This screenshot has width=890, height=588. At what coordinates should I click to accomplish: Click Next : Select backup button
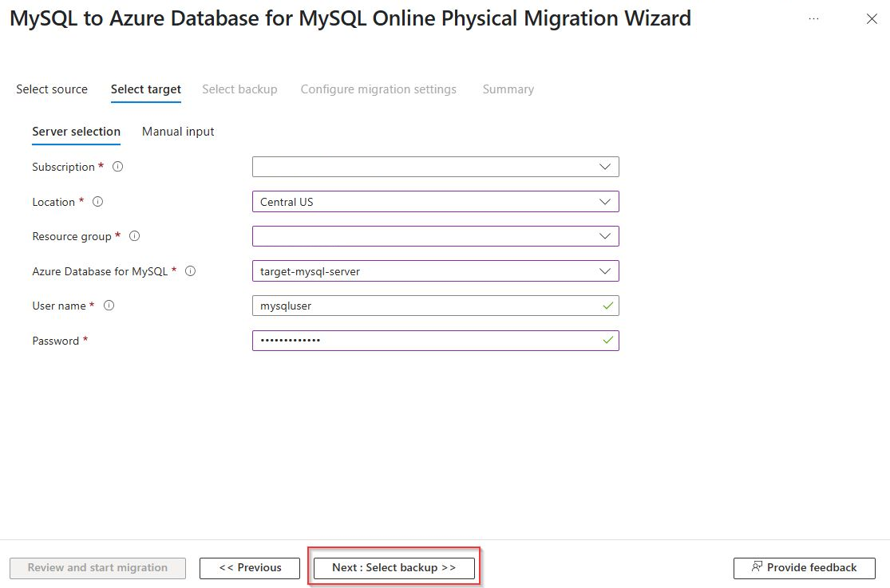tap(394, 567)
